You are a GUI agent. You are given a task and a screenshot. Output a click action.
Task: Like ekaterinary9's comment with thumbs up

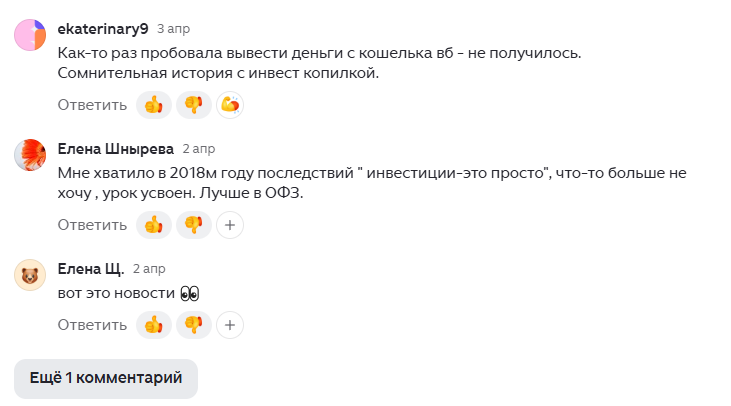click(153, 105)
